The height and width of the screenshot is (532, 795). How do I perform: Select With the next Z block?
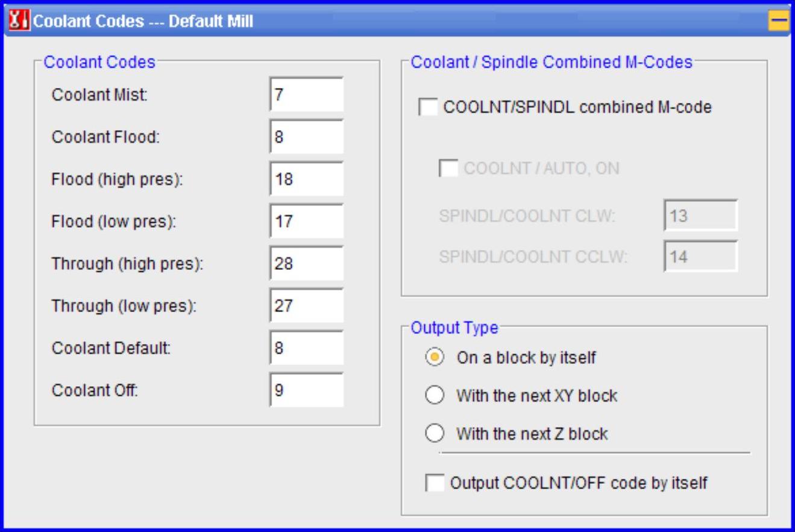tap(435, 434)
